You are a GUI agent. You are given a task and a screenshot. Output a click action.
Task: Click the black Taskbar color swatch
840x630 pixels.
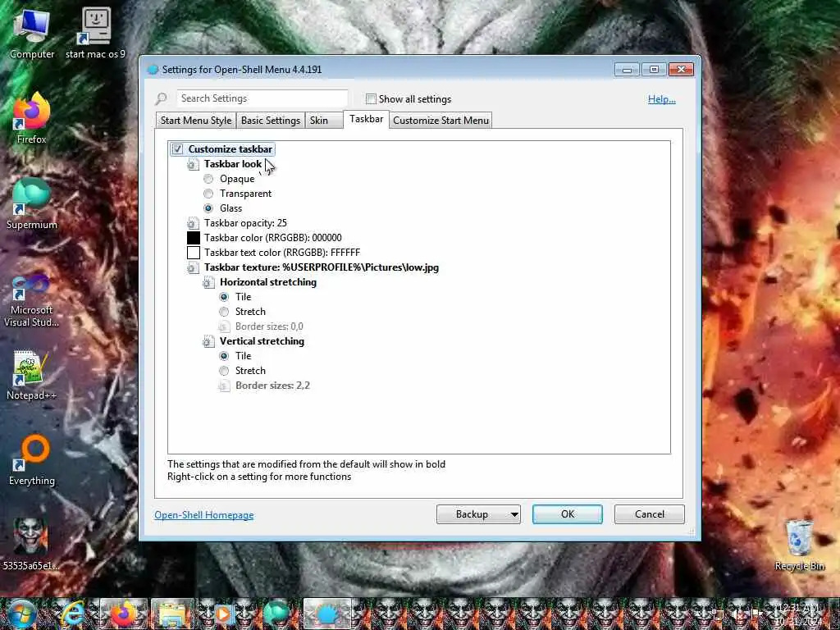point(194,238)
